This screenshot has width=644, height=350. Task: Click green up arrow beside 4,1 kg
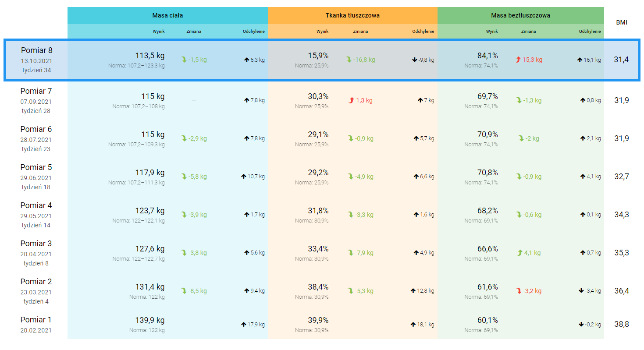[519, 253]
